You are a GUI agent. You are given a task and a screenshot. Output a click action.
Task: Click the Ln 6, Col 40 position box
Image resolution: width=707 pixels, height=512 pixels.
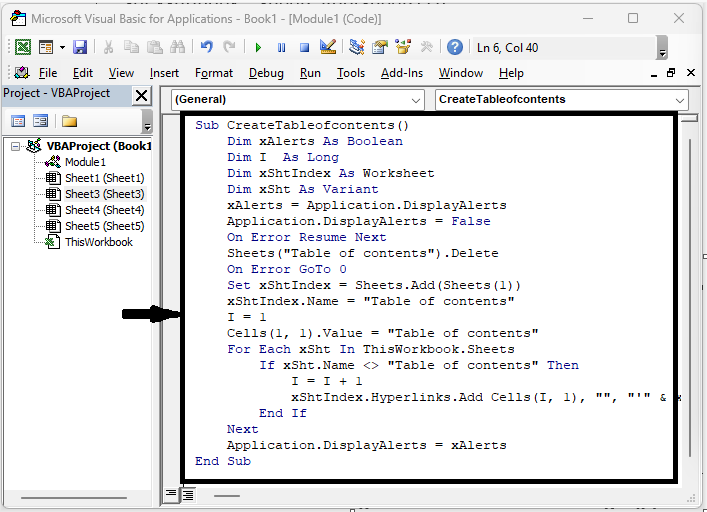pyautogui.click(x=563, y=47)
